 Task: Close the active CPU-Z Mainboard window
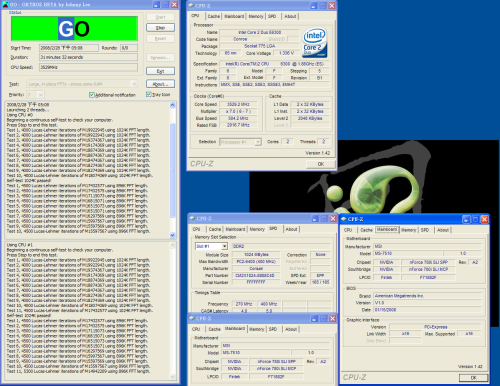[484, 219]
